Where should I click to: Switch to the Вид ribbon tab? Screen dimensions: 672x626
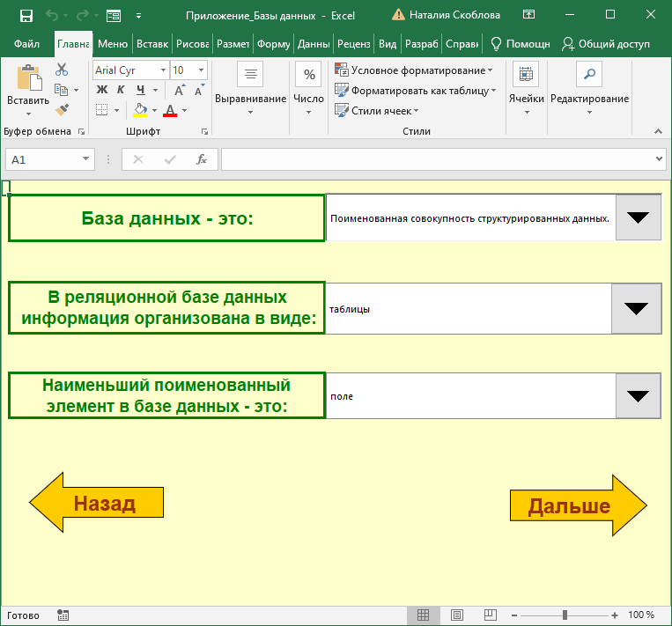387,43
